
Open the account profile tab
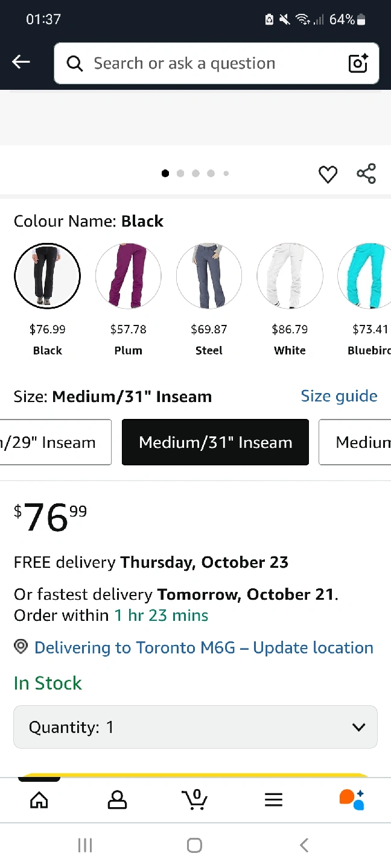pyautogui.click(x=117, y=800)
